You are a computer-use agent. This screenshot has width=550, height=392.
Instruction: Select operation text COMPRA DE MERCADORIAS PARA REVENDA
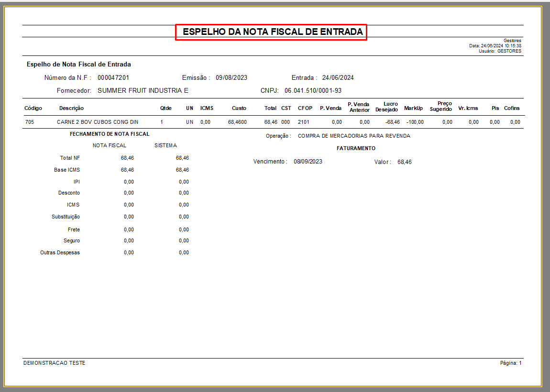tap(354, 136)
